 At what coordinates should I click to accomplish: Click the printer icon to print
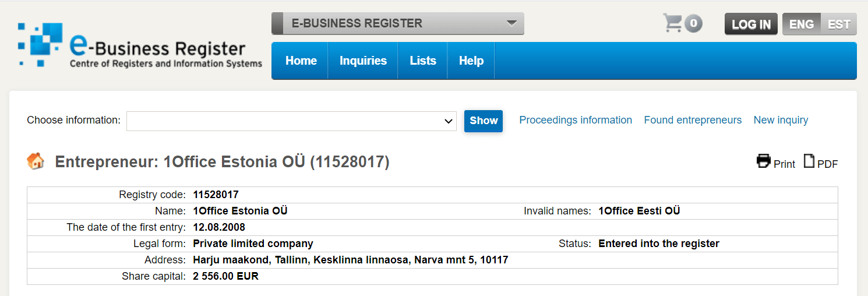point(763,161)
